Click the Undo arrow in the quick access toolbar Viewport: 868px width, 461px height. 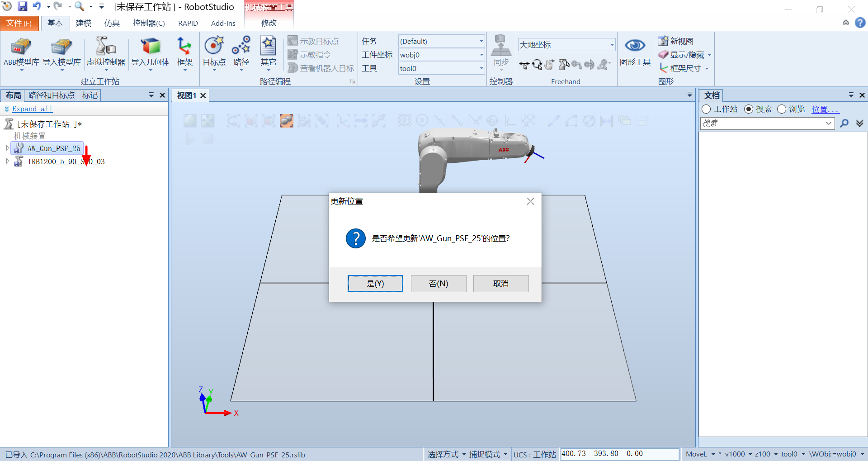37,6
